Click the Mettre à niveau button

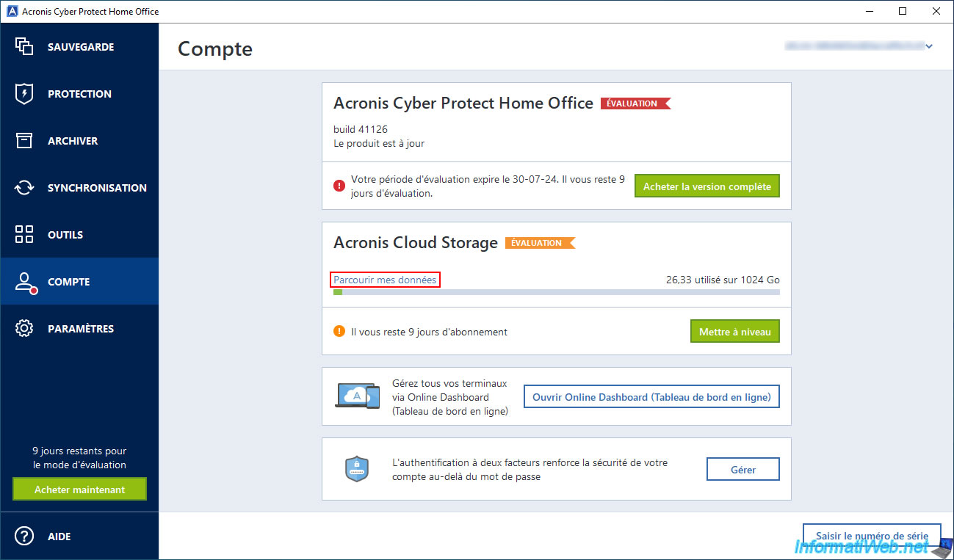[735, 332]
